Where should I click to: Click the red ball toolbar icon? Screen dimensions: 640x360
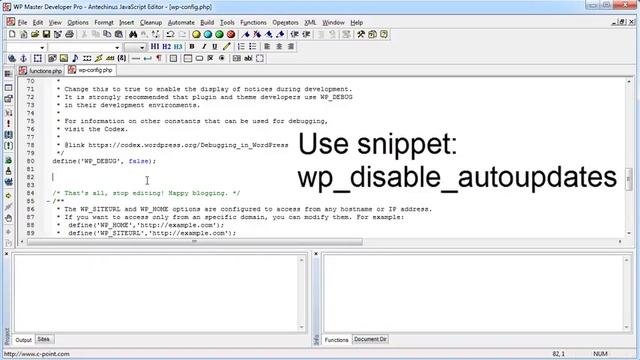pyautogui.click(x=231, y=34)
